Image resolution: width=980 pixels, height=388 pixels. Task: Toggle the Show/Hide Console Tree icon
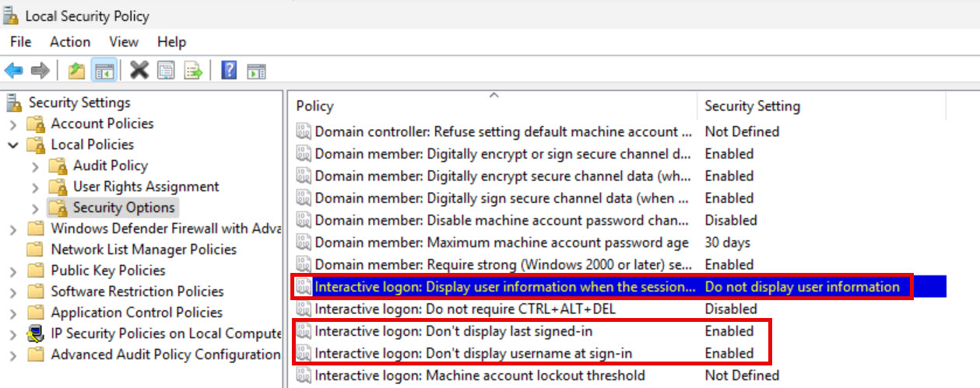point(104,71)
